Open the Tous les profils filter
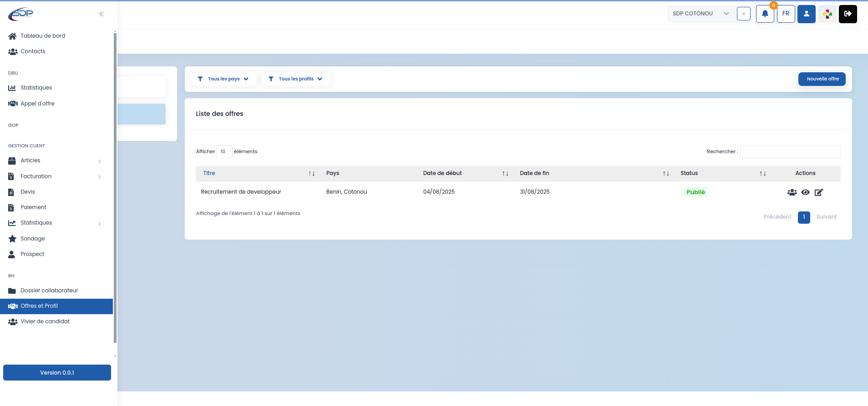This screenshot has height=406, width=868. click(x=296, y=79)
